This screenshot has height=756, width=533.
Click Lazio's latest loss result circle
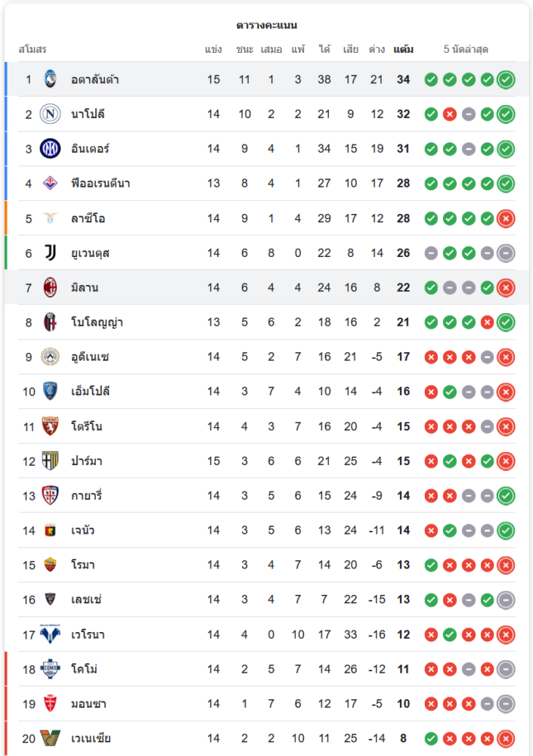[x=506, y=218]
